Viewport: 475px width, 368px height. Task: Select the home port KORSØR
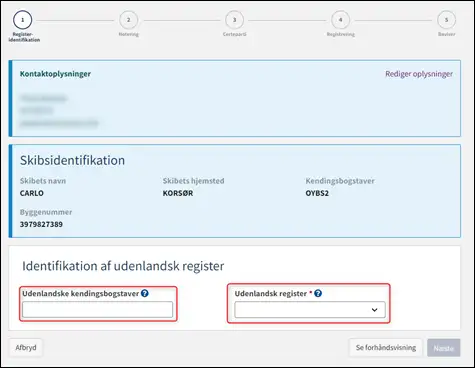pyautogui.click(x=178, y=193)
